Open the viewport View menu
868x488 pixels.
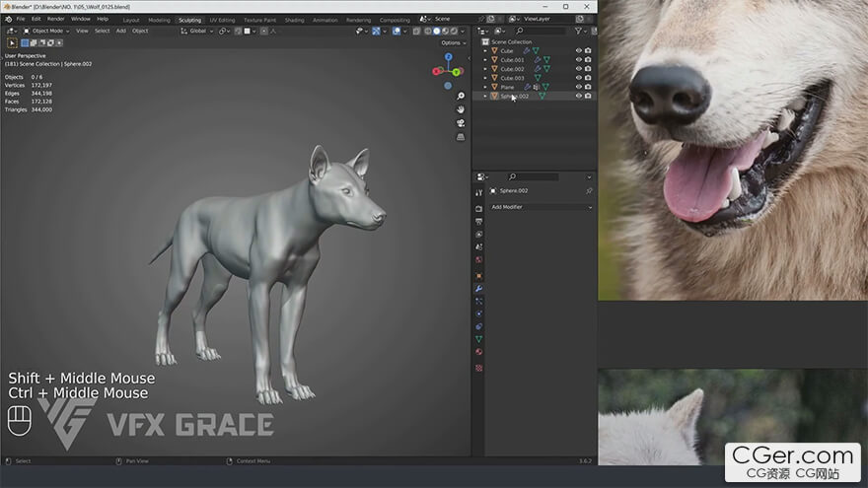click(x=82, y=31)
